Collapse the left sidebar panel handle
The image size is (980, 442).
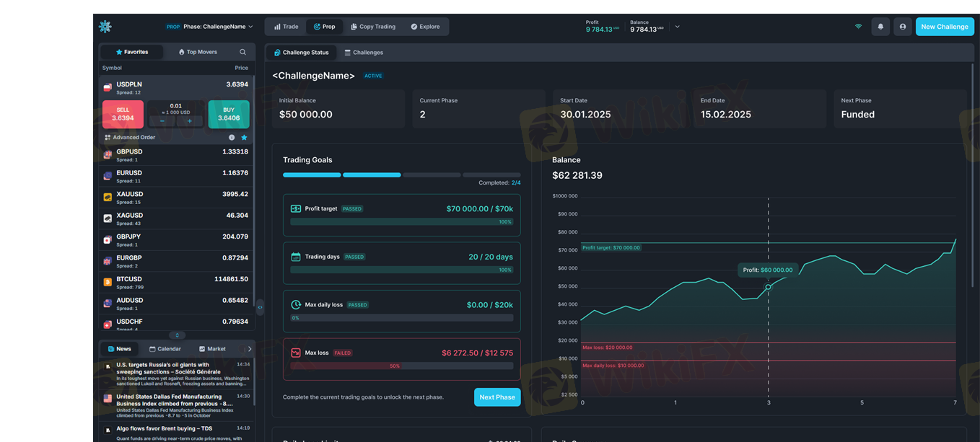(260, 307)
